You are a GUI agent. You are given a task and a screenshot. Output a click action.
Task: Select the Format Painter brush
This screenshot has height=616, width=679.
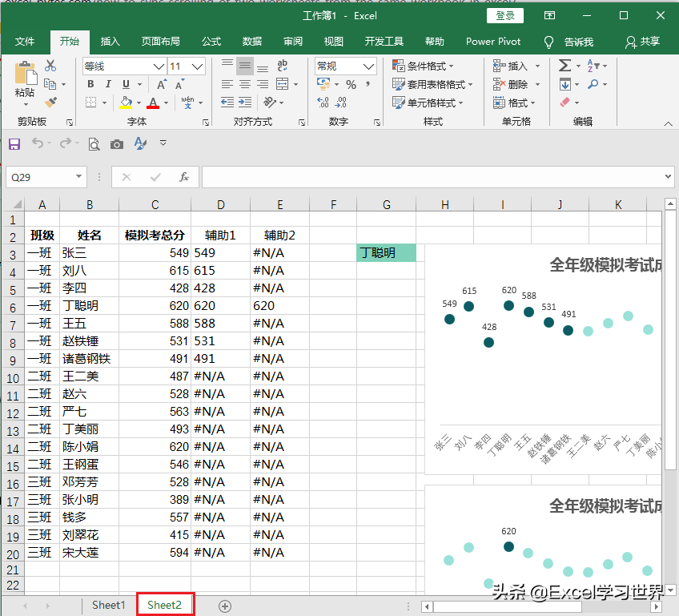50,103
